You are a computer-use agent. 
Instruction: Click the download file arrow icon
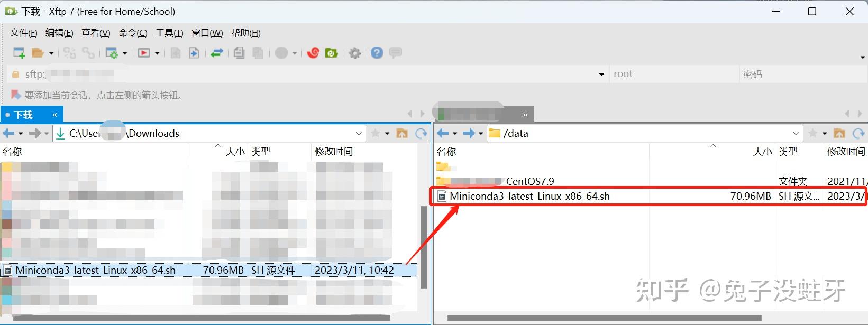pyautogui.click(x=194, y=53)
